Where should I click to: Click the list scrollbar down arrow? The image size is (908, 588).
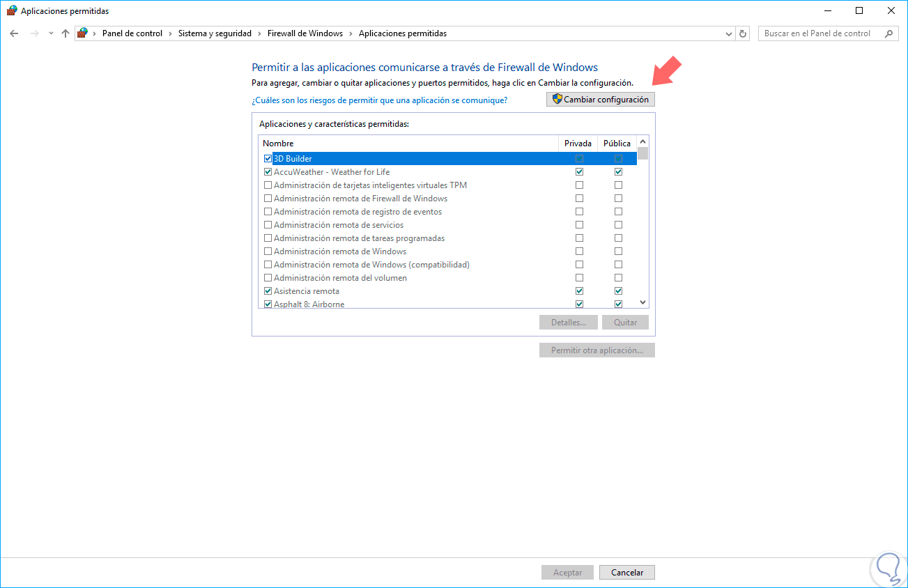643,302
